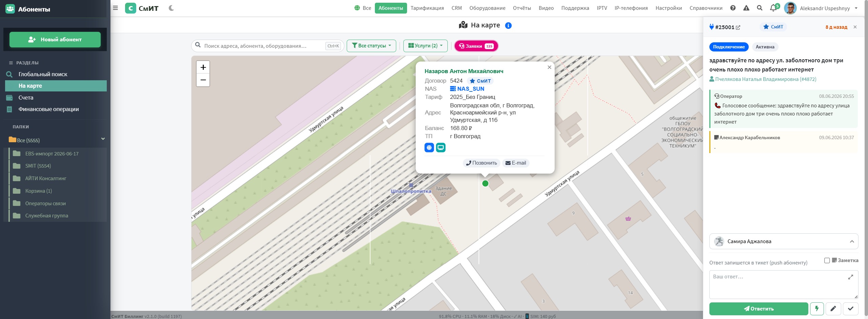Open the Поддержка menu
This screenshot has height=319, width=868.
[575, 8]
